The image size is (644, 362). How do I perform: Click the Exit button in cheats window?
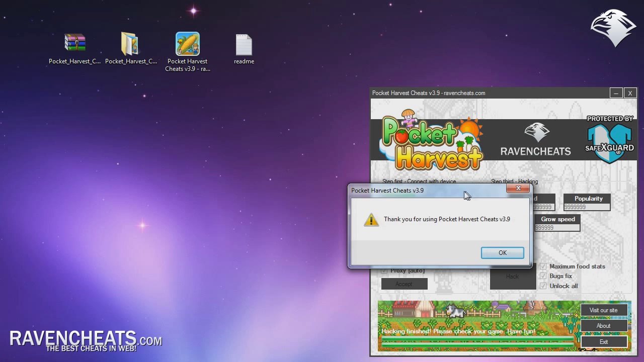pos(603,342)
